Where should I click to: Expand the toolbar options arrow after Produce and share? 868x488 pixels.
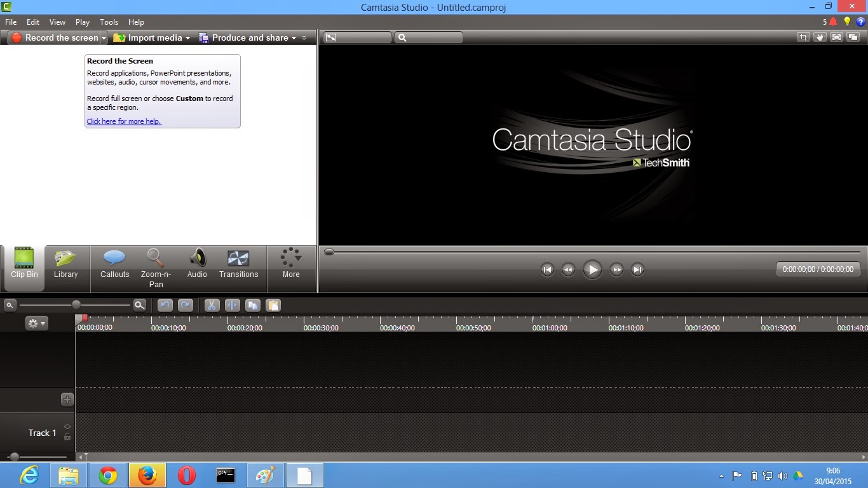(x=304, y=38)
